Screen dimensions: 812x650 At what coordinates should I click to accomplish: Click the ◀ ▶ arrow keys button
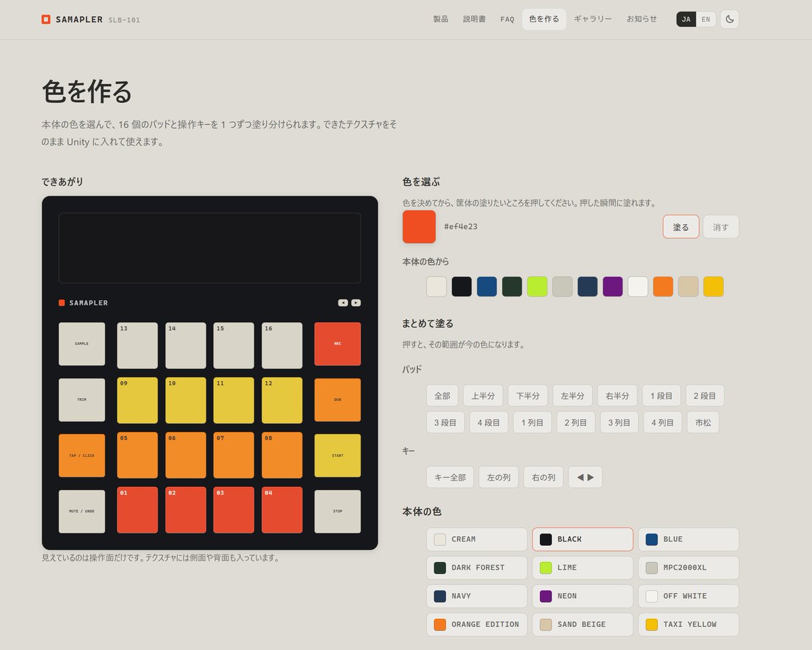coord(585,477)
